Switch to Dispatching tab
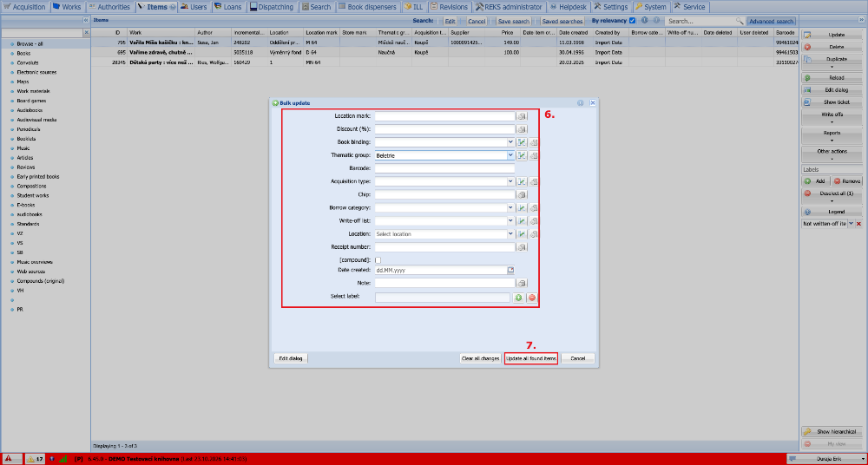The image size is (868, 465). pyautogui.click(x=273, y=7)
